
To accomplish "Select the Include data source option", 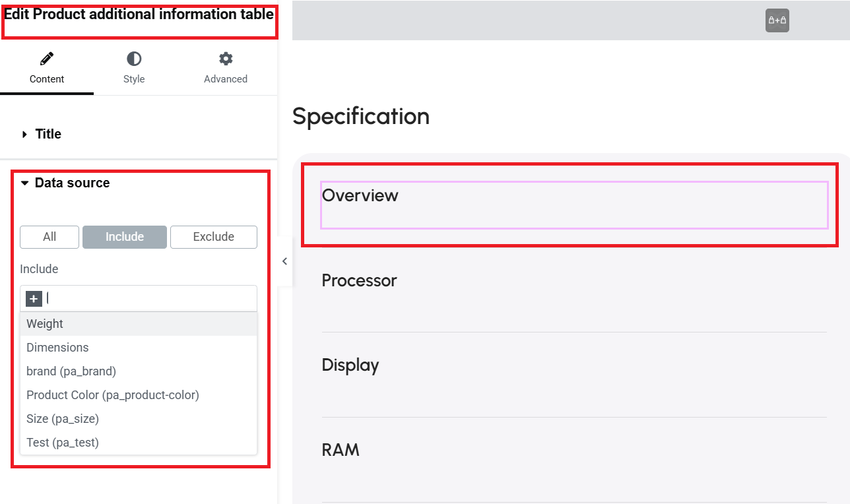I will coord(125,237).
